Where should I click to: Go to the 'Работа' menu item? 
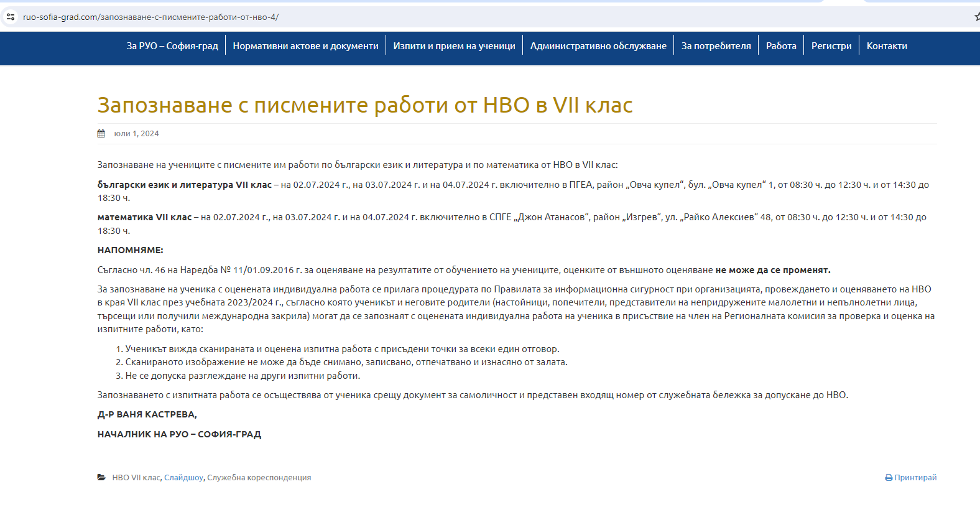781,46
